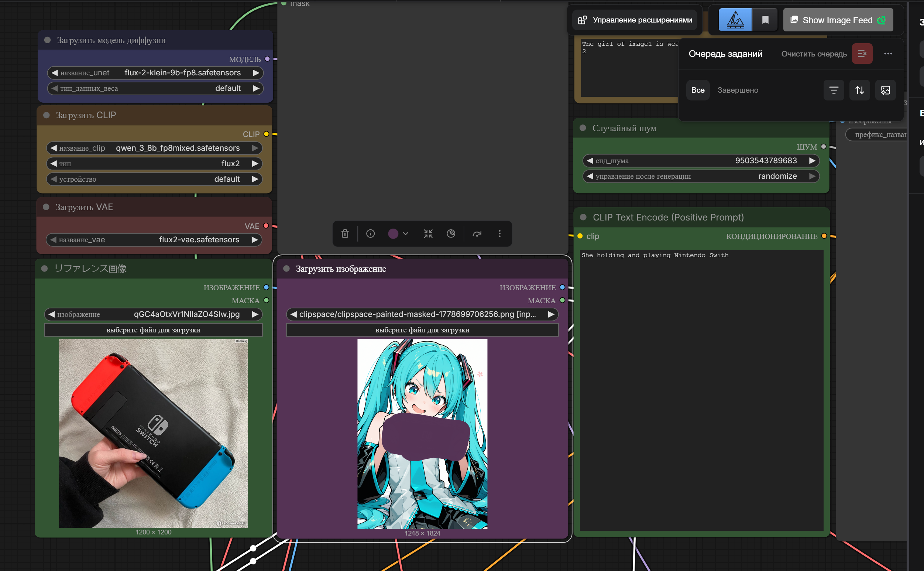Click the circular bypass icon in node toolbar

click(451, 234)
